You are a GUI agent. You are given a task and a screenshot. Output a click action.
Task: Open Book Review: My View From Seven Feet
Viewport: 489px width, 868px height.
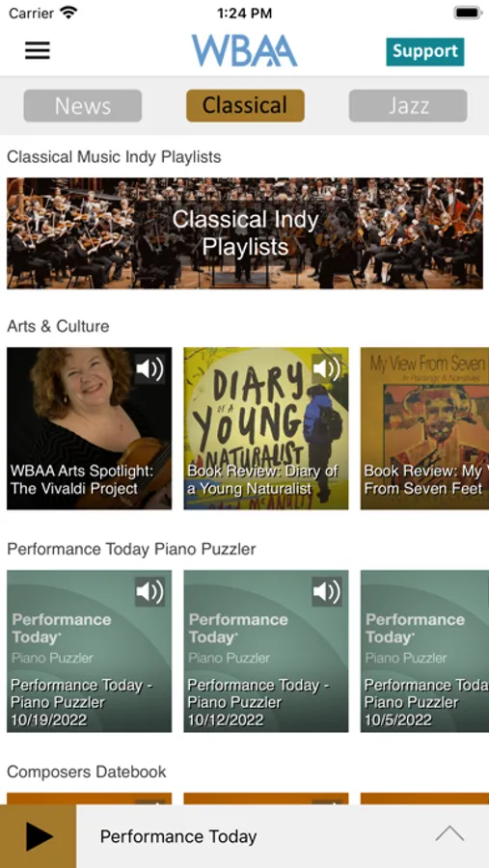pos(424,428)
